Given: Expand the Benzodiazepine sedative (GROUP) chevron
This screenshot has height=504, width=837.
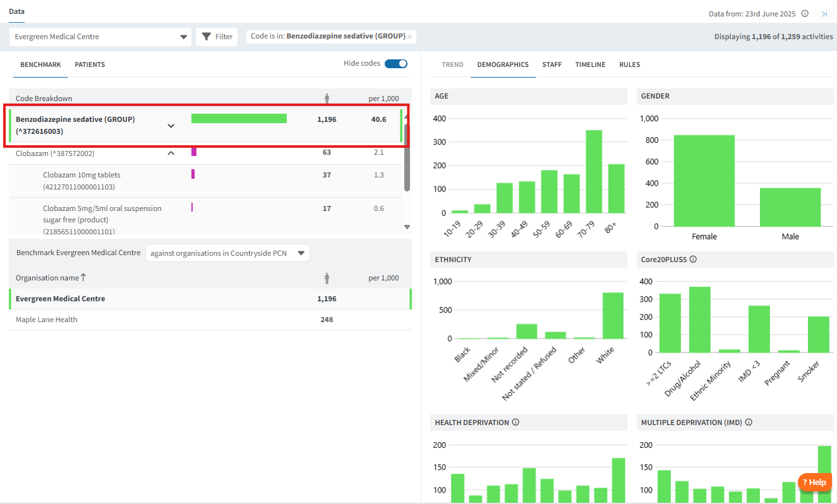Looking at the screenshot, I should point(171,126).
